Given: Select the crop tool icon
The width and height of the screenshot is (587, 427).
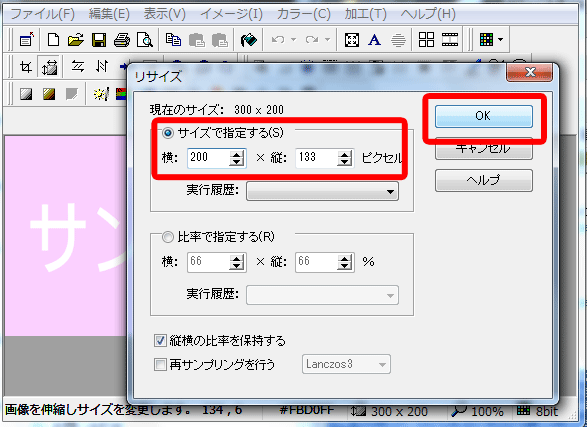Looking at the screenshot, I should click(x=26, y=67).
